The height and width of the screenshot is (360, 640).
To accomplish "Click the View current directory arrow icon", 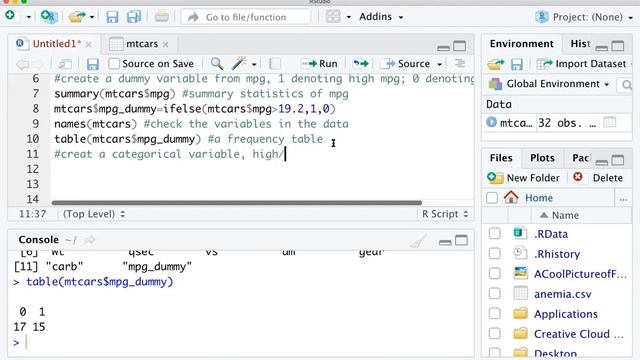I will [90, 240].
